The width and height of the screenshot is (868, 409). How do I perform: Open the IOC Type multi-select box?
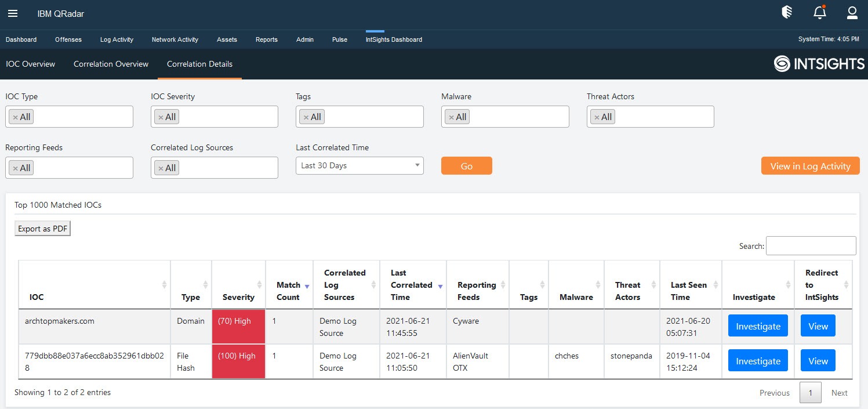[x=69, y=117]
